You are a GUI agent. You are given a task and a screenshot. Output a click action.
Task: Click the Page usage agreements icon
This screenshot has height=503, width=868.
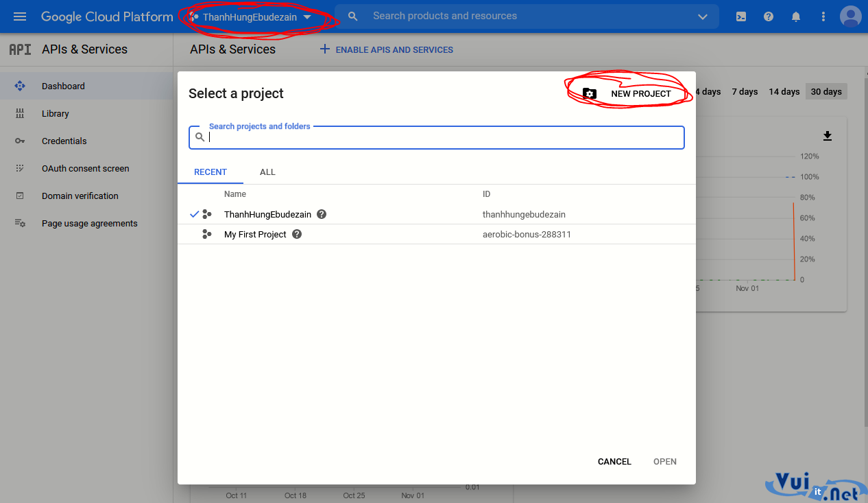(20, 223)
